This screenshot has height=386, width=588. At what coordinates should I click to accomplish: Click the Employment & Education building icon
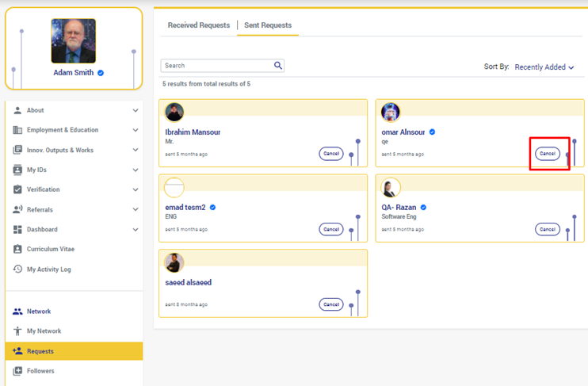point(17,130)
